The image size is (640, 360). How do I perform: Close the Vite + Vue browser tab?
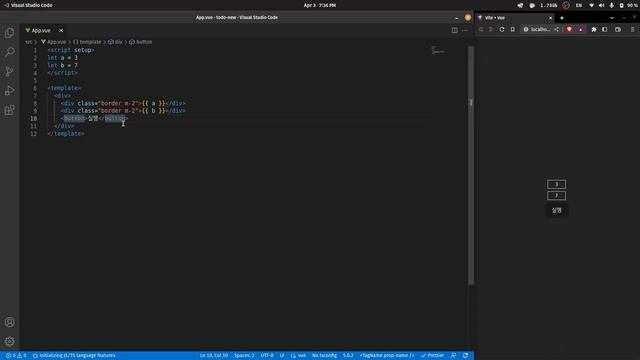[550, 18]
